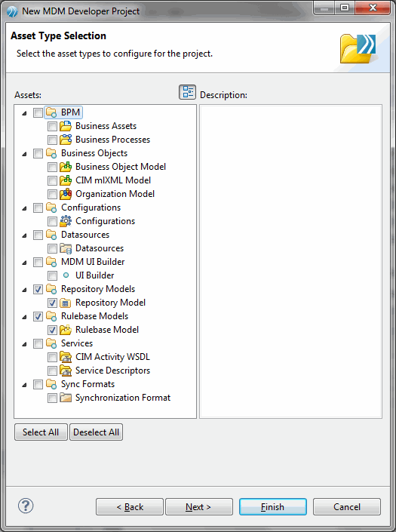Check the Datasources child checkbox

(52, 248)
